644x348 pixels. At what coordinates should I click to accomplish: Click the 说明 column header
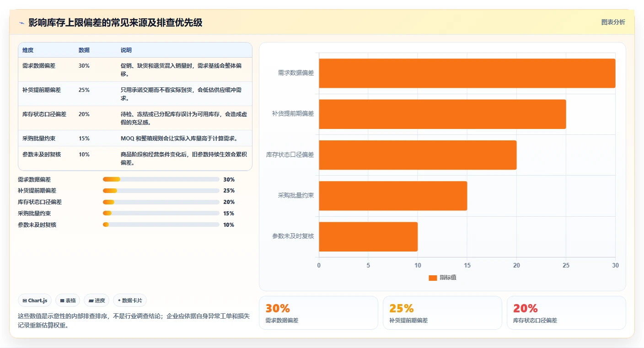[126, 50]
